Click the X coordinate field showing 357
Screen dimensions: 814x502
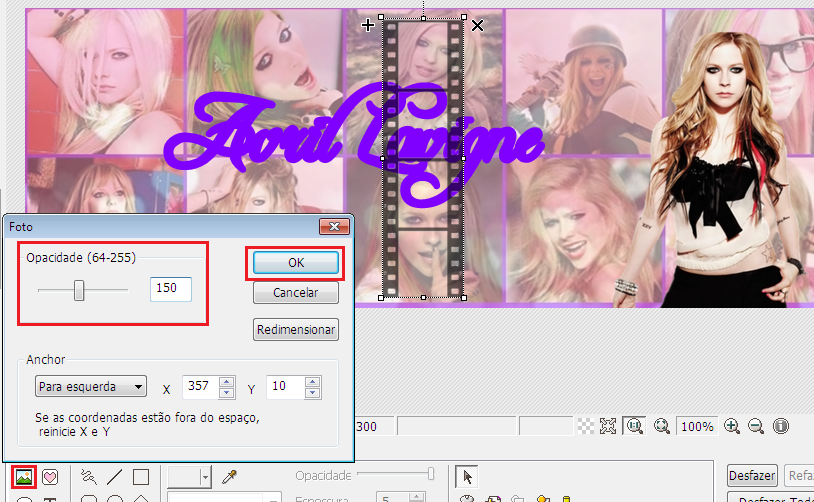click(x=201, y=387)
